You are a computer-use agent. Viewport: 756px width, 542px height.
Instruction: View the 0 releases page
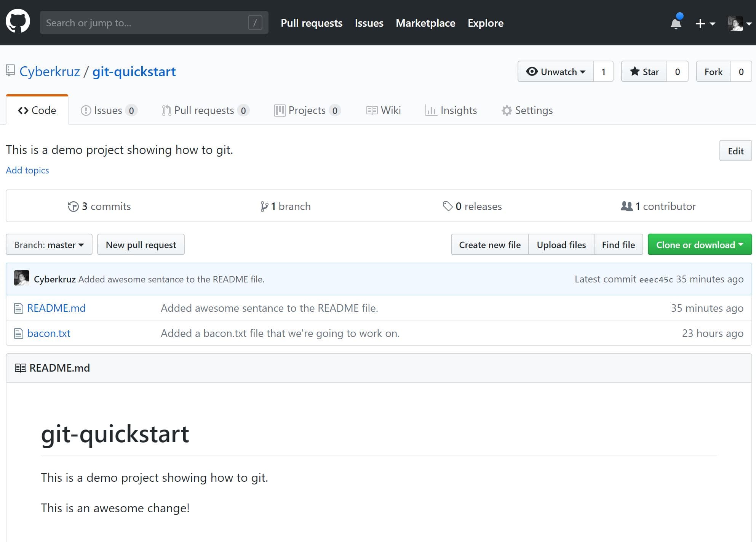(x=472, y=206)
